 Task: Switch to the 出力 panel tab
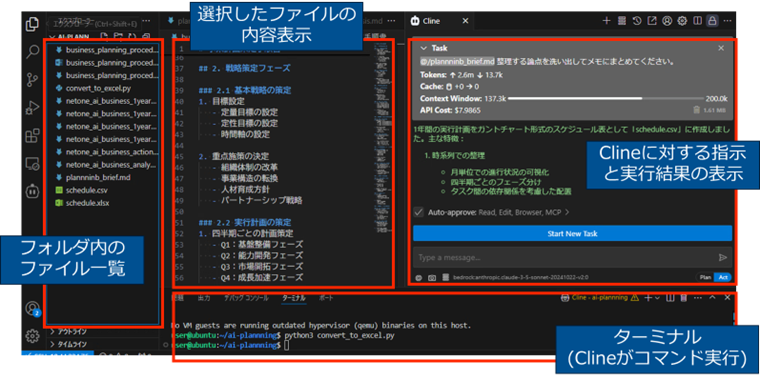(204, 298)
